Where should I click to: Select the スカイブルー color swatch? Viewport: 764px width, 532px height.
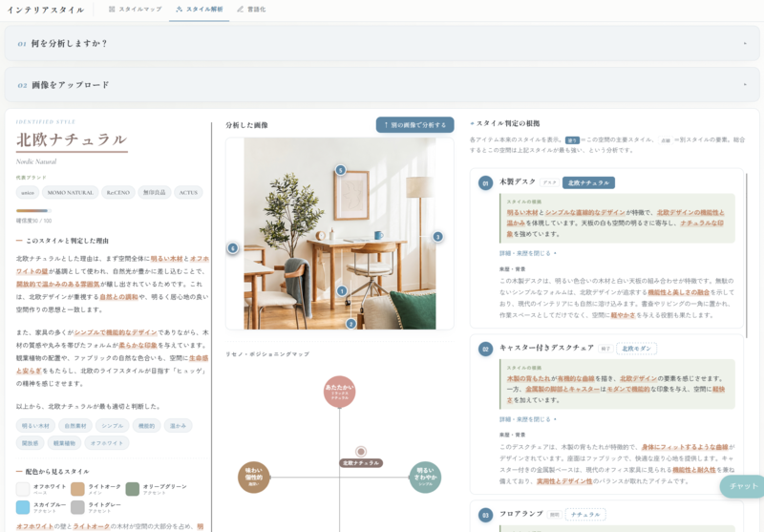coord(23,507)
